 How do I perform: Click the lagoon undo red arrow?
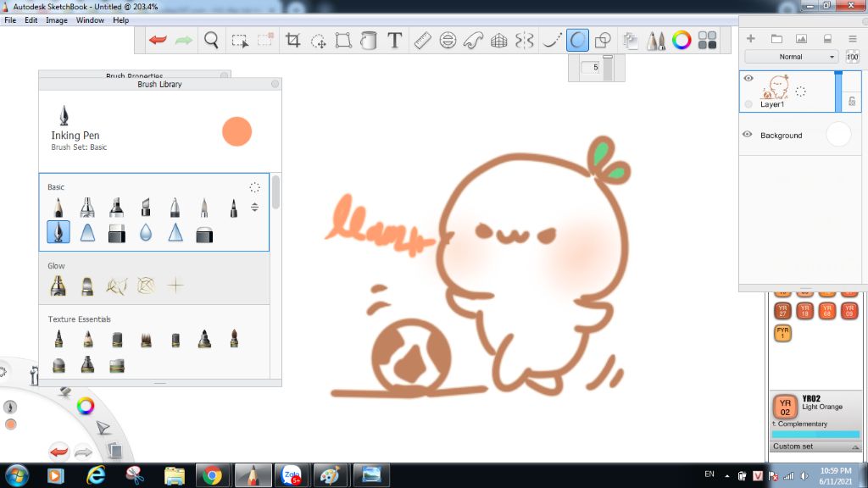[58, 452]
